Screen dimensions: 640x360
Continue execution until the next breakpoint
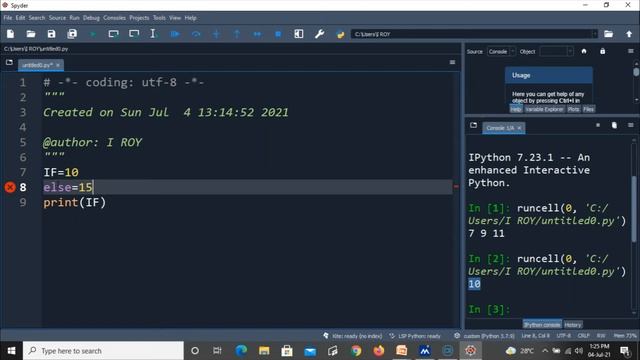(257, 34)
